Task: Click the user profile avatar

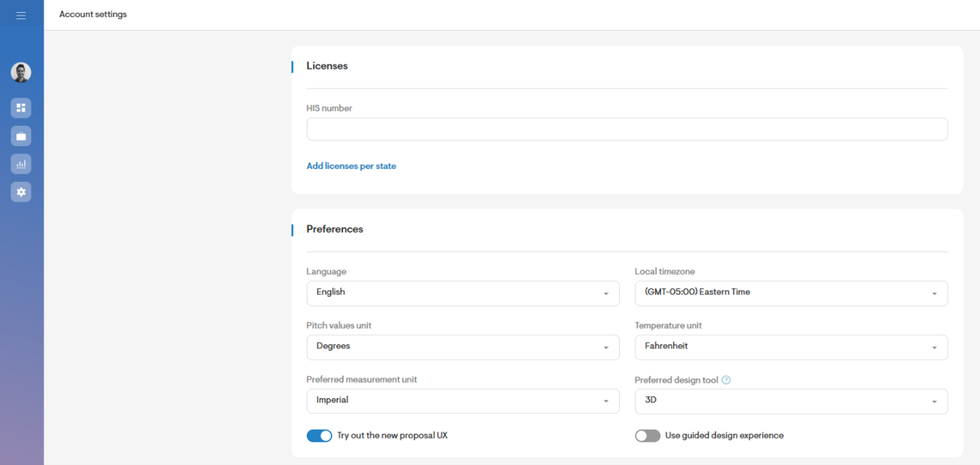Action: pos(21,72)
